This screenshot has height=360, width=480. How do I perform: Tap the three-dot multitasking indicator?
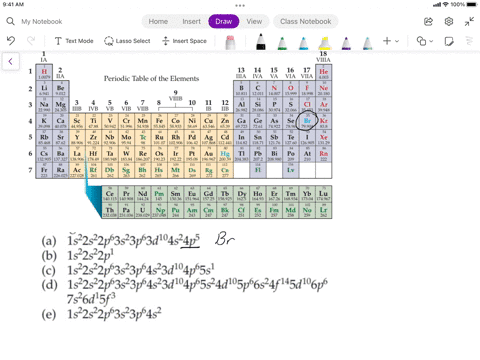click(240, 5)
